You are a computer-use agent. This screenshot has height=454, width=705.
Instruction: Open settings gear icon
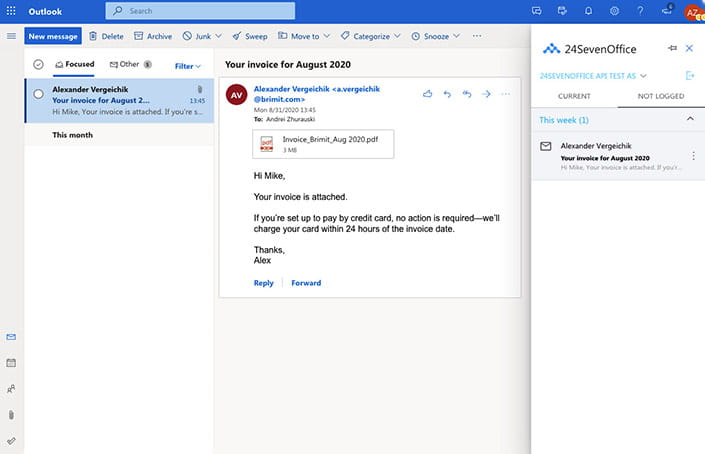(x=614, y=11)
